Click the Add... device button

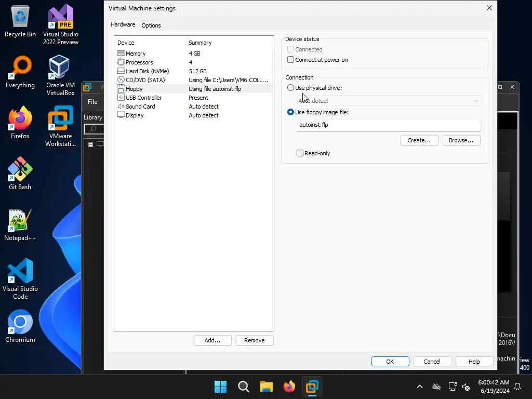point(212,340)
